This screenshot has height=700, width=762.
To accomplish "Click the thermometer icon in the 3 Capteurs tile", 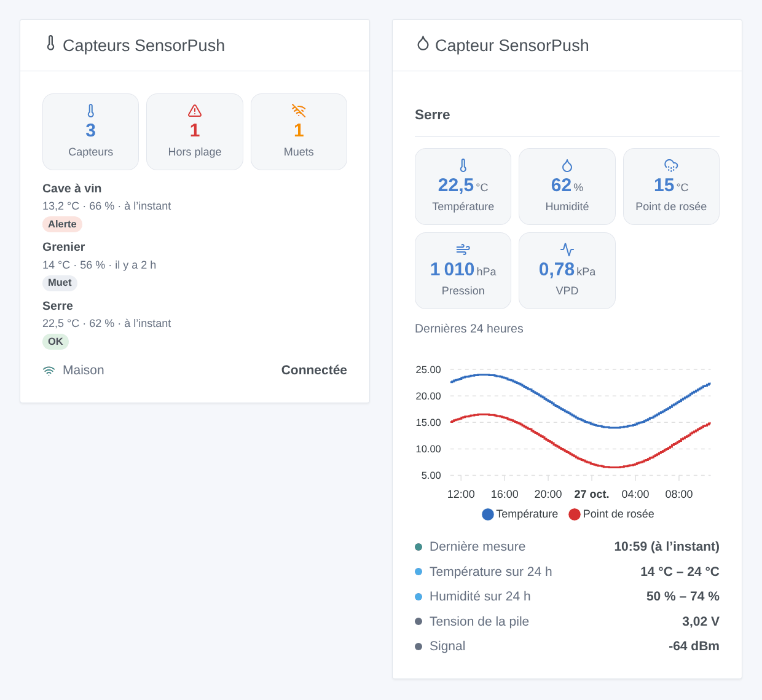I will 91,111.
